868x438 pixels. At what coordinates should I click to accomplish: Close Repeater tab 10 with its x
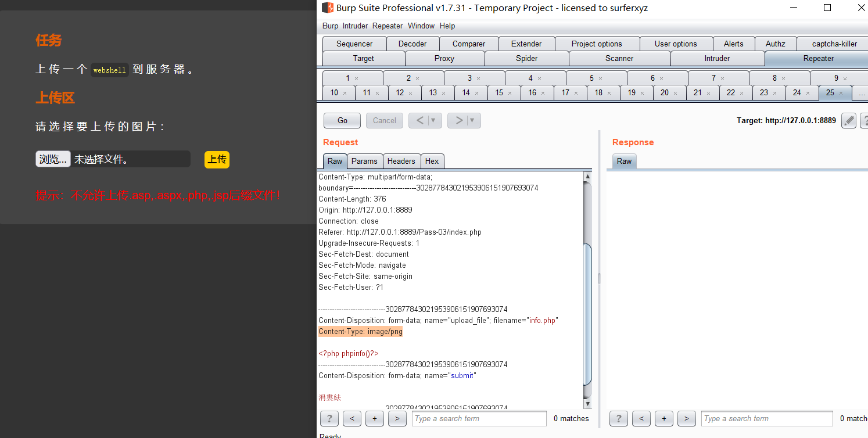click(x=345, y=93)
